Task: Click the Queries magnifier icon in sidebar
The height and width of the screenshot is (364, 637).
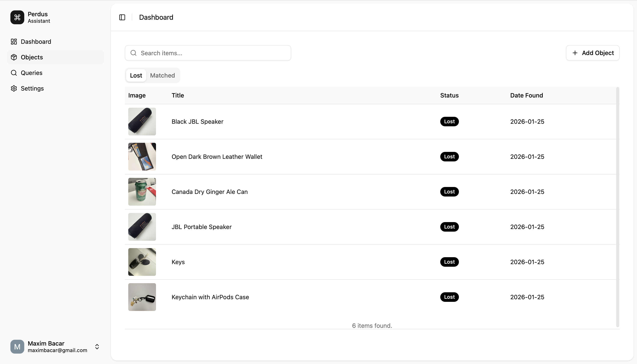Action: 14,73
